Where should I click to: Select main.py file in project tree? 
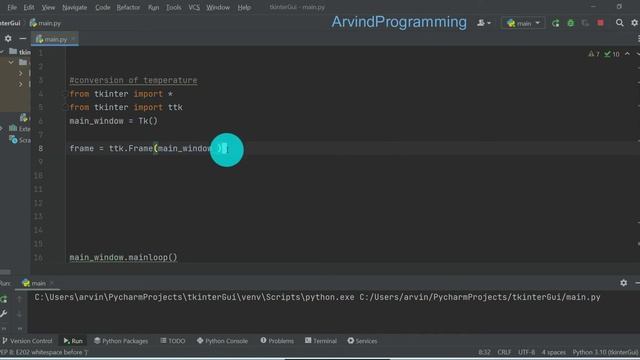click(25, 118)
